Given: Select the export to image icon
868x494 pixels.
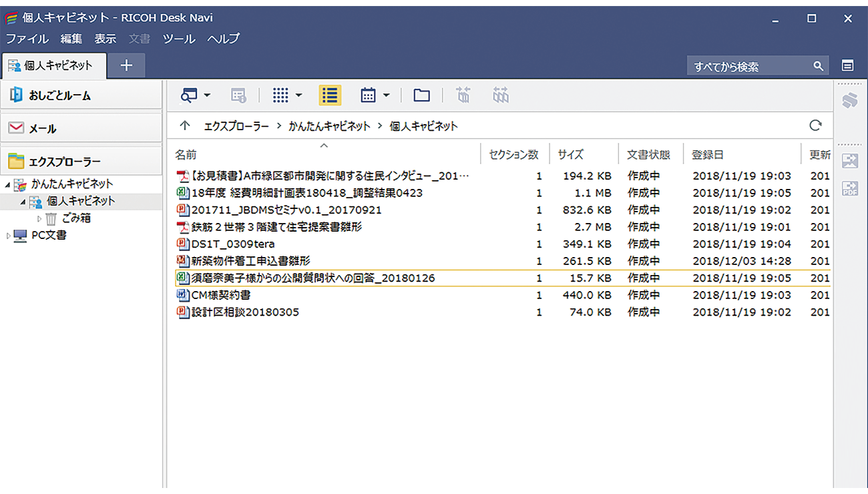Looking at the screenshot, I should coord(851,160).
